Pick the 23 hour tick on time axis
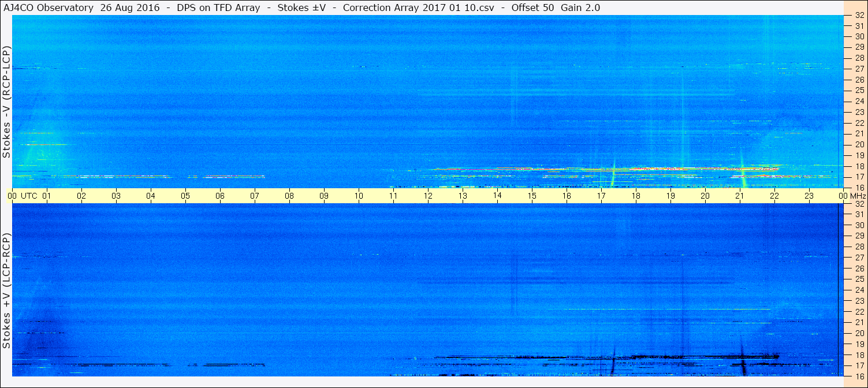868x388 pixels. (809, 196)
